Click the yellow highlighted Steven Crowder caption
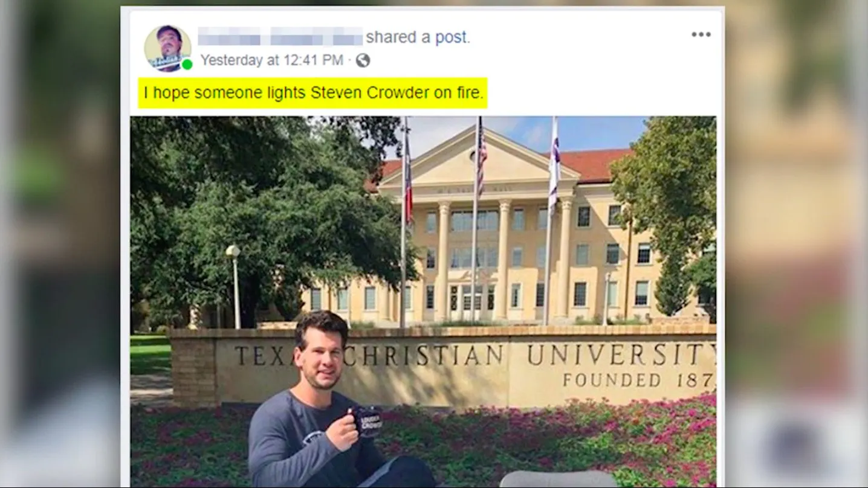This screenshot has width=868, height=488. pyautogui.click(x=313, y=93)
